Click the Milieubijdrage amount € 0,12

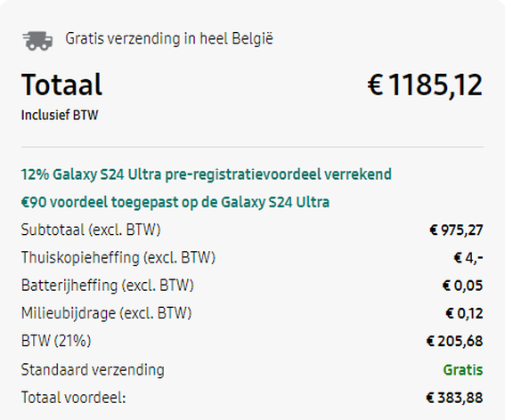coord(464,313)
